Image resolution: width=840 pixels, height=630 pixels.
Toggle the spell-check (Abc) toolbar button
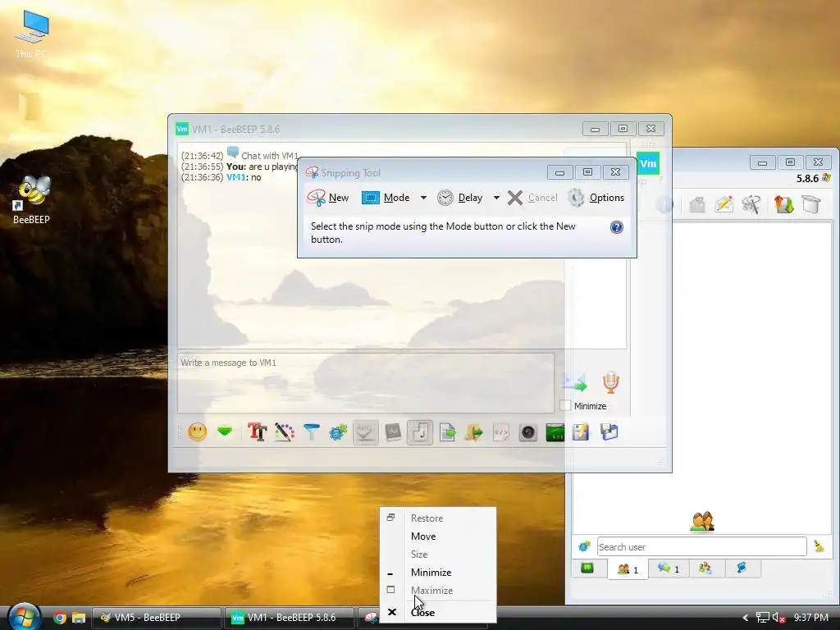[x=365, y=431]
